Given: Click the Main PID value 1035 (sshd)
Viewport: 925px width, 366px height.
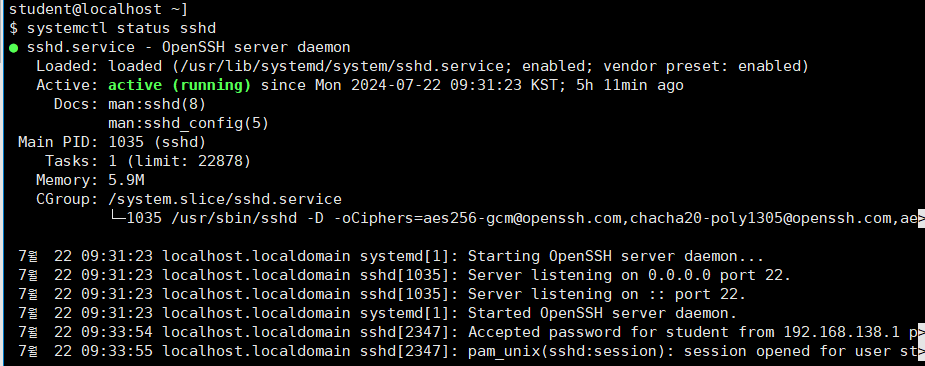Looking at the screenshot, I should 157,142.
